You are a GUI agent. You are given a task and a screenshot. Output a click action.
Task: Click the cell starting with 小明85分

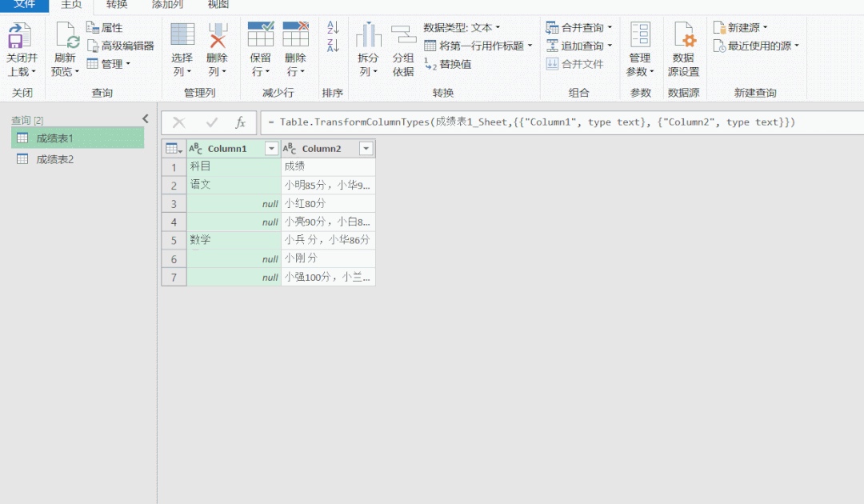(x=328, y=185)
